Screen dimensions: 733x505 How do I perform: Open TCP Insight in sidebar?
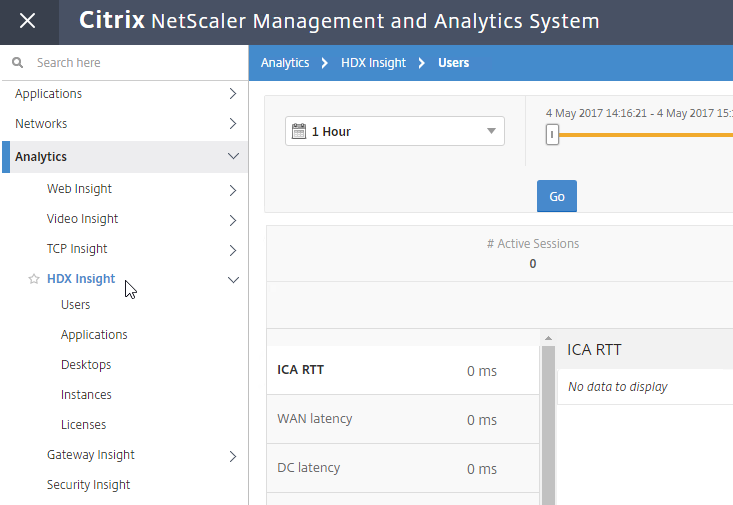pyautogui.click(x=77, y=249)
